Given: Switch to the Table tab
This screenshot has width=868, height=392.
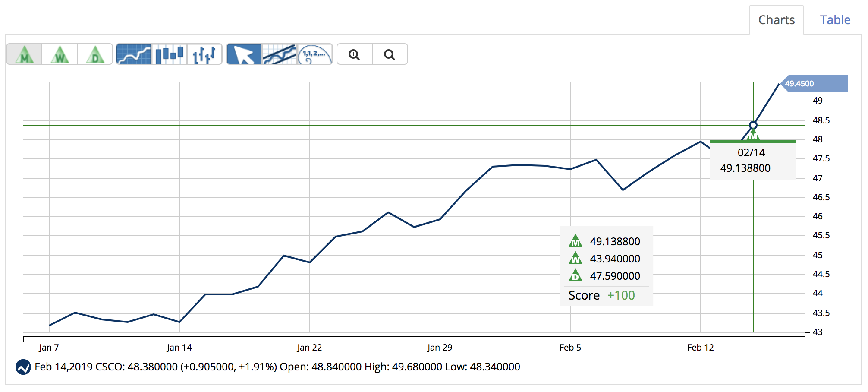Looking at the screenshot, I should (835, 20).
